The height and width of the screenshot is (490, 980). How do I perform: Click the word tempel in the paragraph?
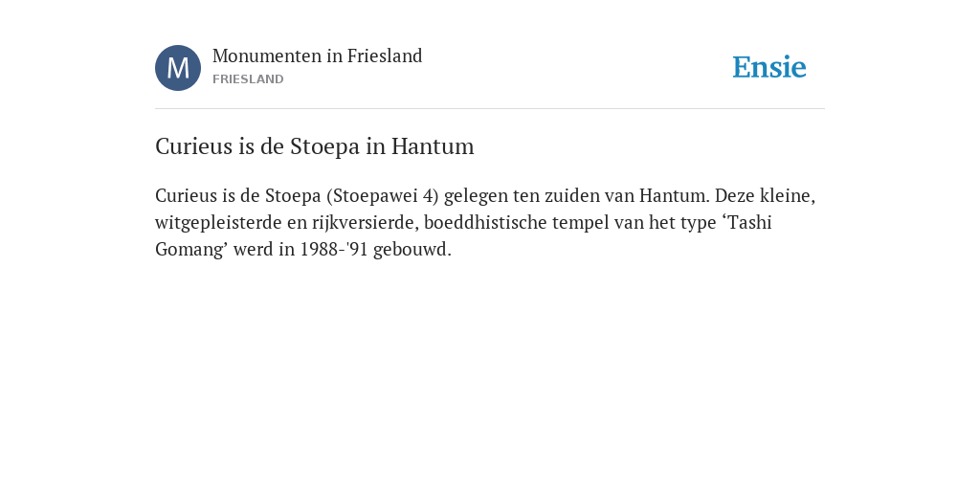[579, 223]
